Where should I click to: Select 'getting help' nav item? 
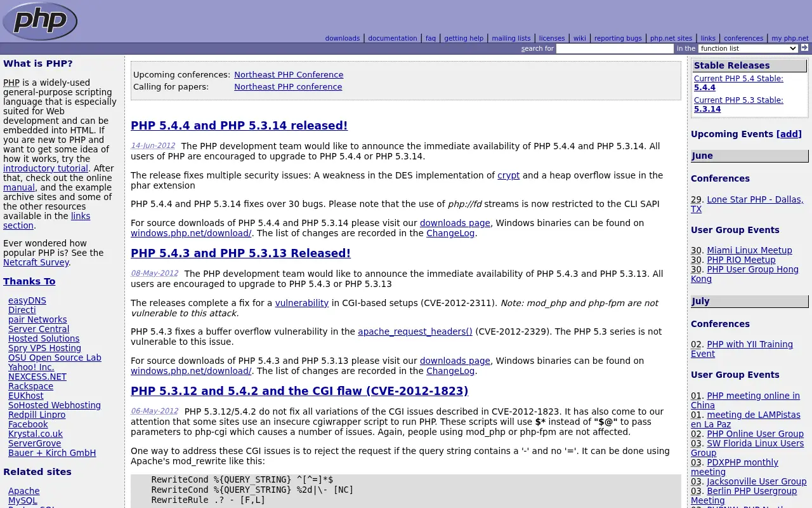pos(464,38)
